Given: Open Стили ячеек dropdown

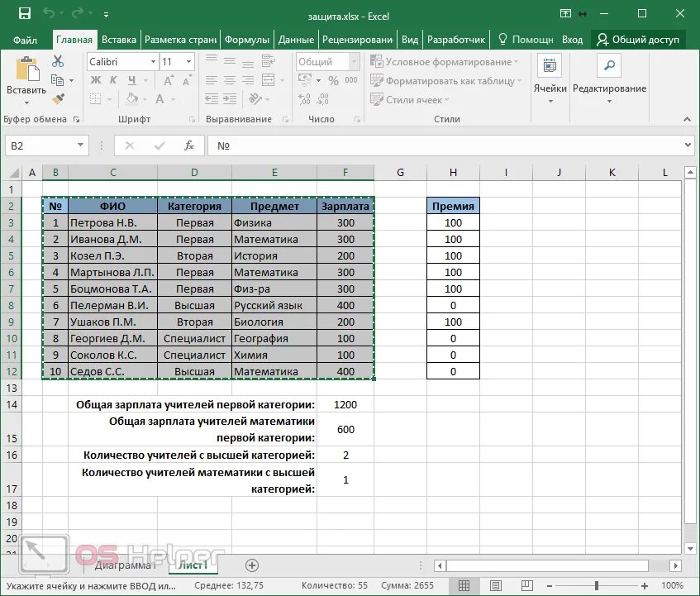Looking at the screenshot, I should point(409,99).
